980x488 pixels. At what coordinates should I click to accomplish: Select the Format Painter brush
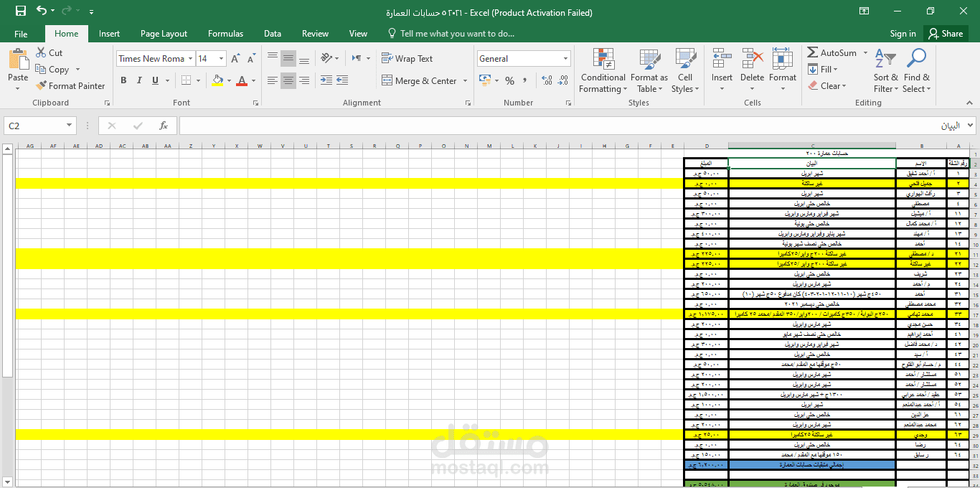pyautogui.click(x=70, y=86)
